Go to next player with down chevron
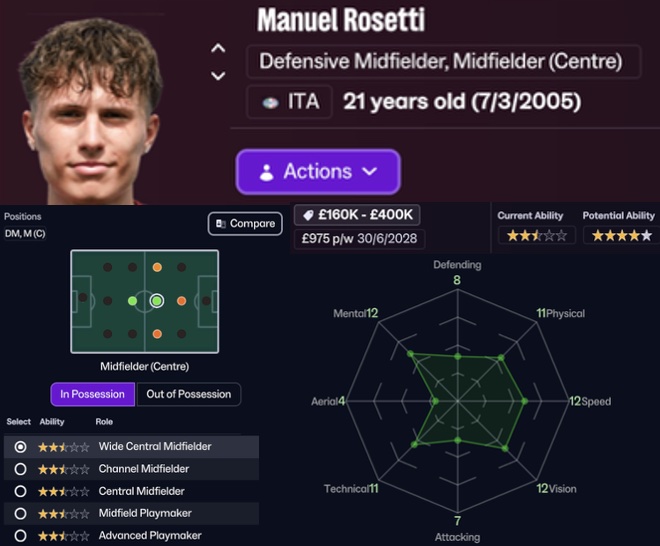This screenshot has width=660, height=546. 218,76
